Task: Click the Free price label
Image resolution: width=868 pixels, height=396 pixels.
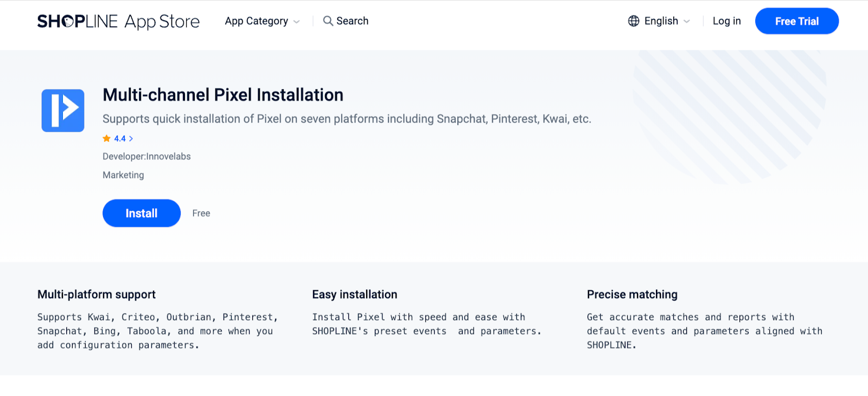Action: [201, 213]
